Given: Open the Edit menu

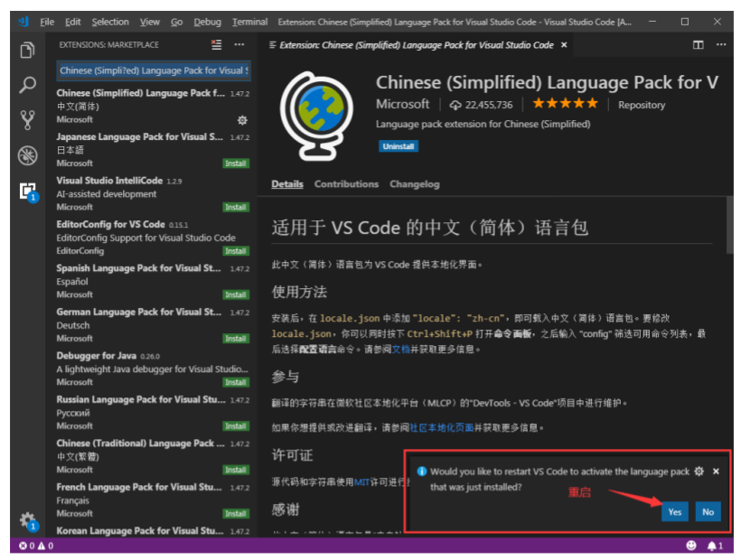Looking at the screenshot, I should click(73, 23).
